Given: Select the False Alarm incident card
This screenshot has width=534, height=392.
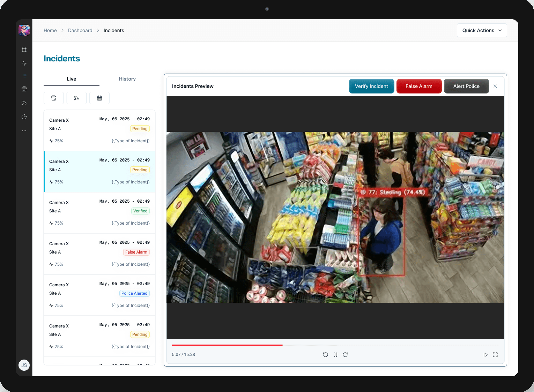Looking at the screenshot, I should pos(99,254).
